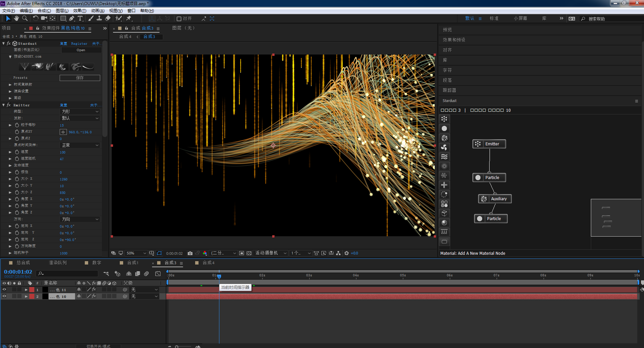Select the Zoom magnifier tool

(x=25, y=19)
